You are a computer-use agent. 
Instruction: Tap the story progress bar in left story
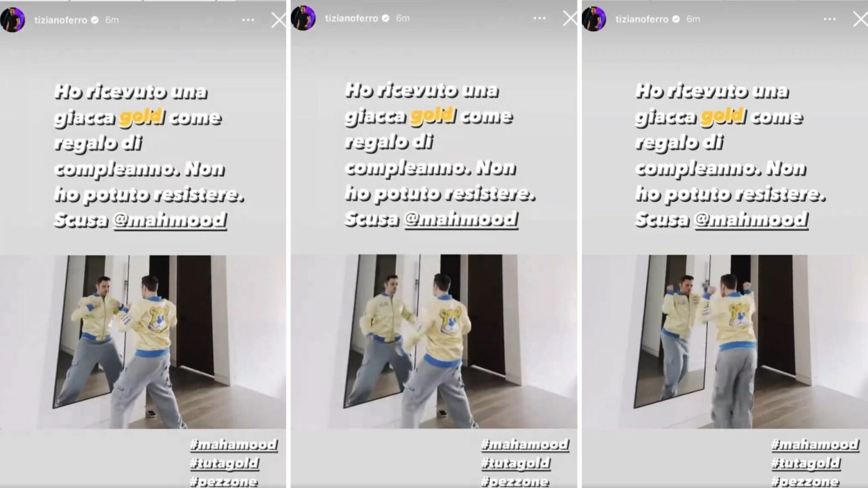point(143,1)
